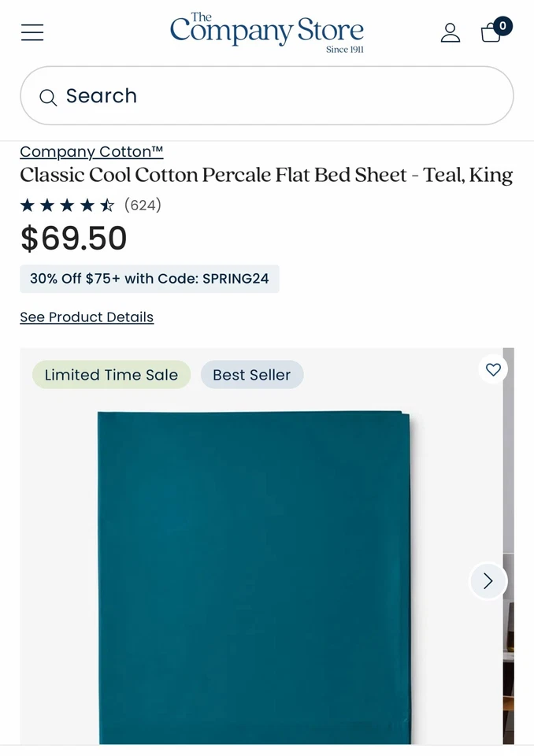Open the user account icon

(451, 32)
